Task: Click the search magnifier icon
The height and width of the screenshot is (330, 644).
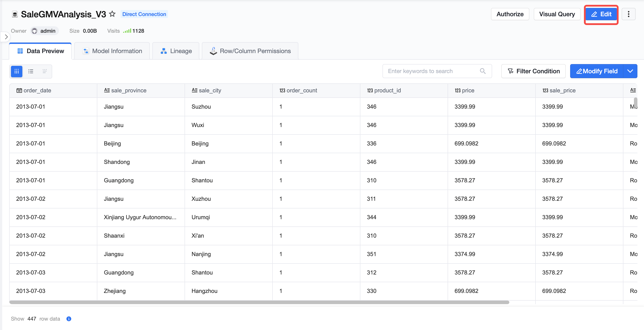Action: [x=483, y=71]
